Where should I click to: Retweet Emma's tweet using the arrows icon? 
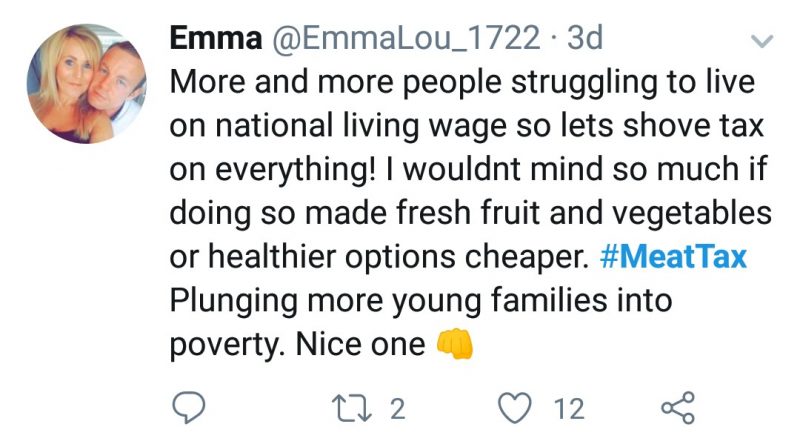(x=354, y=408)
